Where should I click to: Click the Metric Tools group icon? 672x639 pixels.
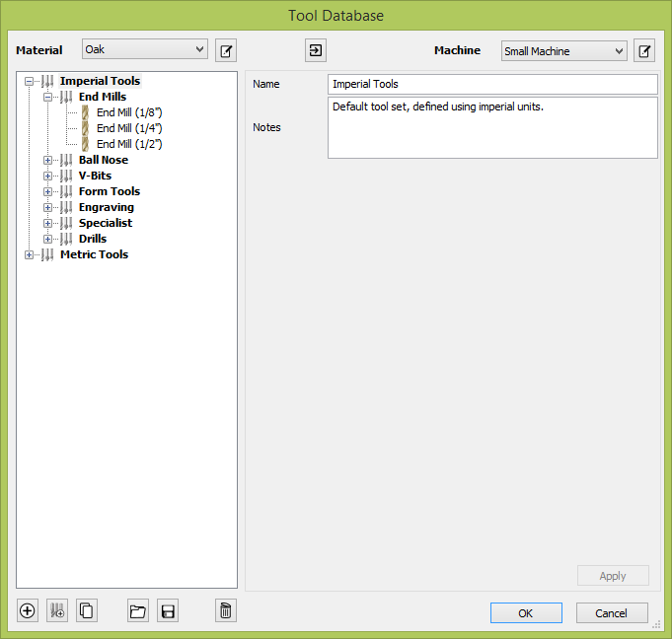click(47, 254)
